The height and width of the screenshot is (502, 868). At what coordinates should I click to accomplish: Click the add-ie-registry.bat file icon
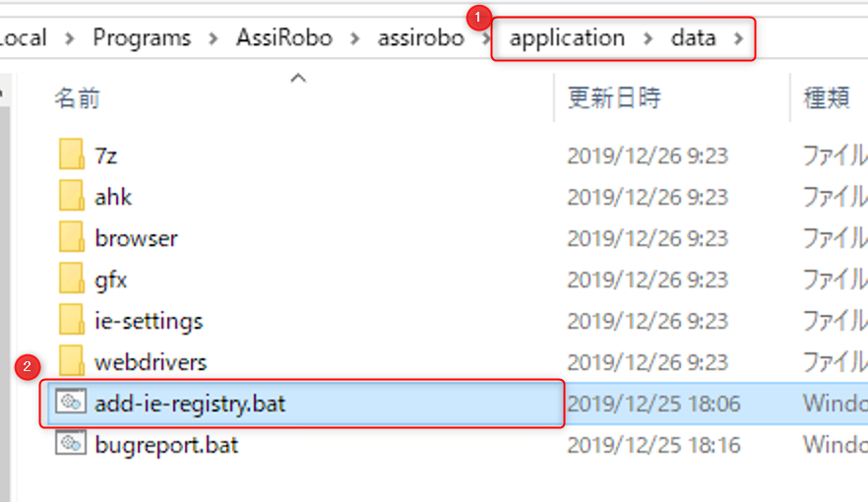71,402
